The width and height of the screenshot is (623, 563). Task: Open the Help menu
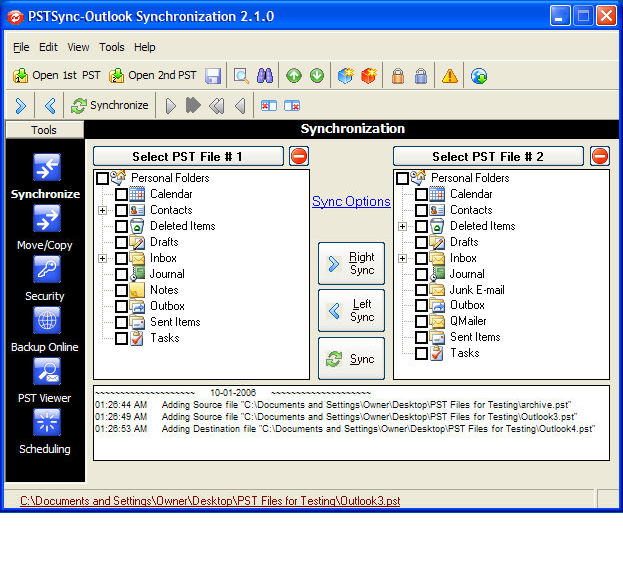[x=144, y=47]
